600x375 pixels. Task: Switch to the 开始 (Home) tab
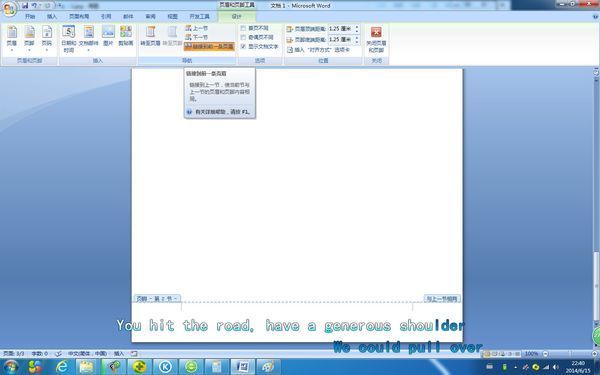30,16
